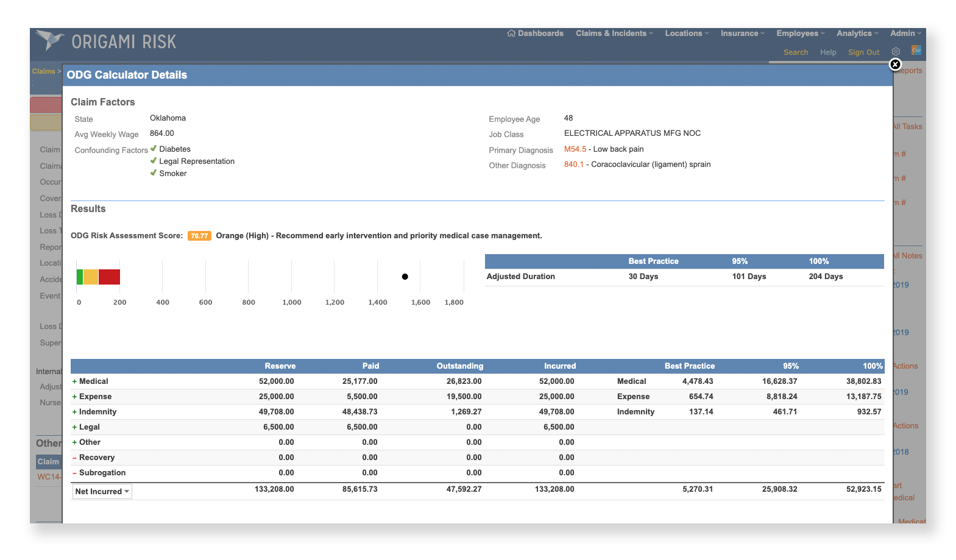This screenshot has height=560, width=956.
Task: Click the Oklahoma state value
Action: tap(168, 118)
